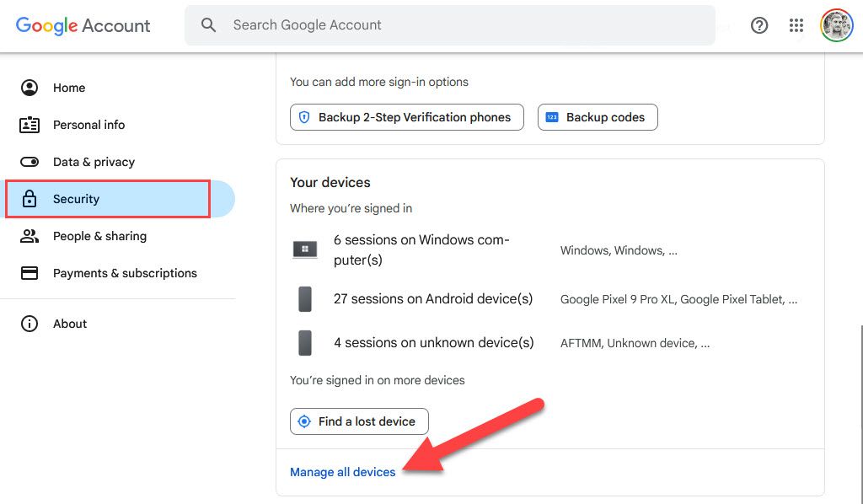Select the Windows computer device icon
Viewport: 863px width, 504px height.
(x=305, y=249)
